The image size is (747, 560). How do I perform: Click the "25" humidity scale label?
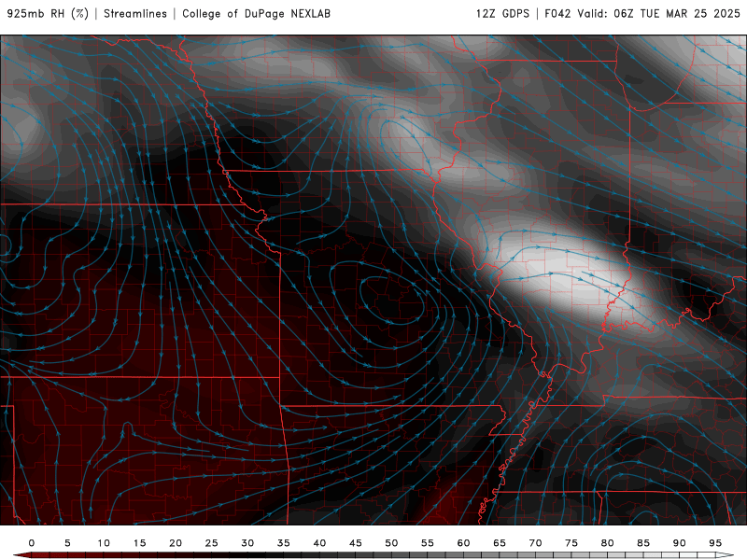point(212,543)
